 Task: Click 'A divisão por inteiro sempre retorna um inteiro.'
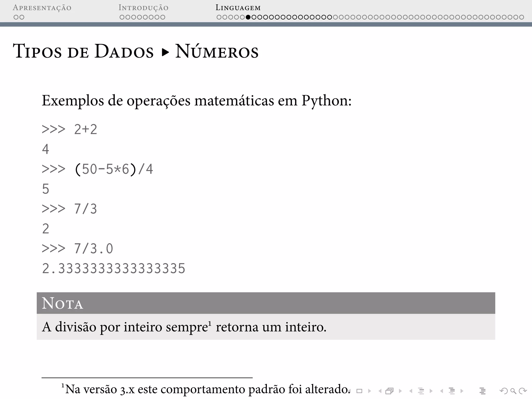point(184,327)
